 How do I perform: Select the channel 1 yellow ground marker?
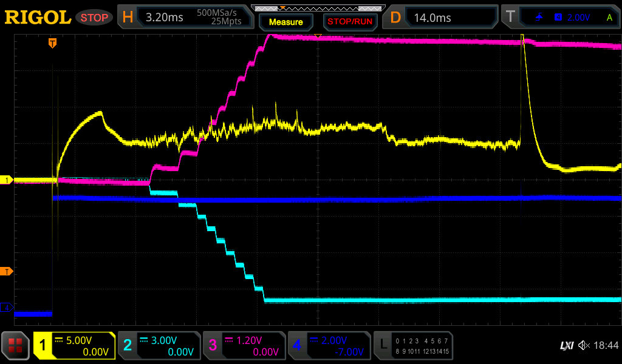(7, 180)
